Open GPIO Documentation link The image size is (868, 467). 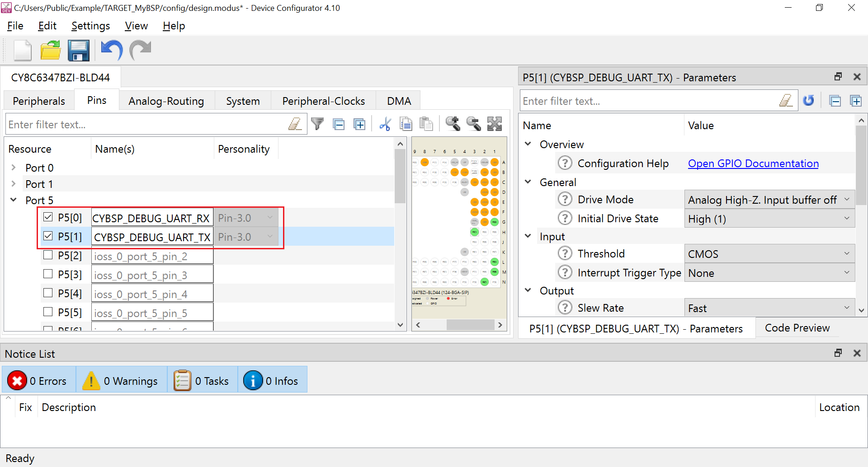753,163
